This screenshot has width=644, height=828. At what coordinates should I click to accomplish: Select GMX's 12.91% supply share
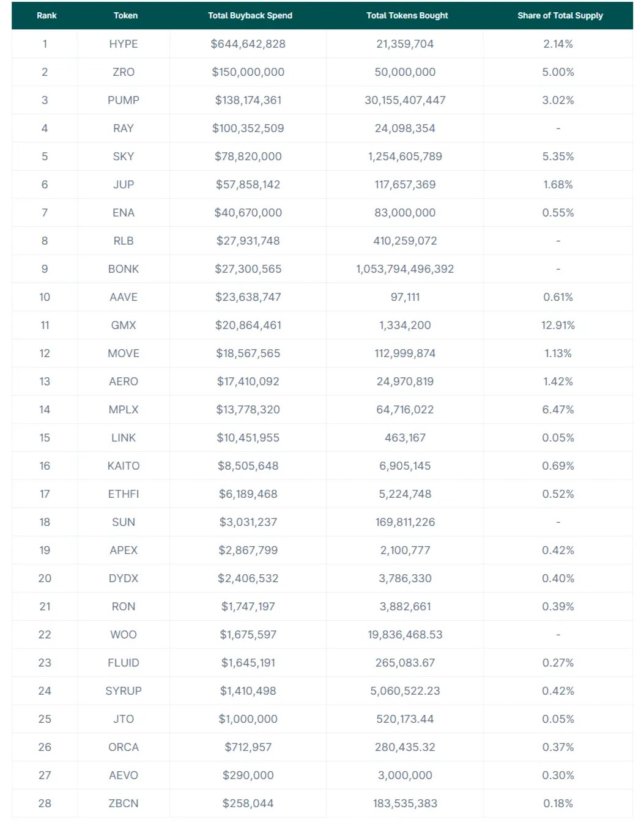[558, 325]
